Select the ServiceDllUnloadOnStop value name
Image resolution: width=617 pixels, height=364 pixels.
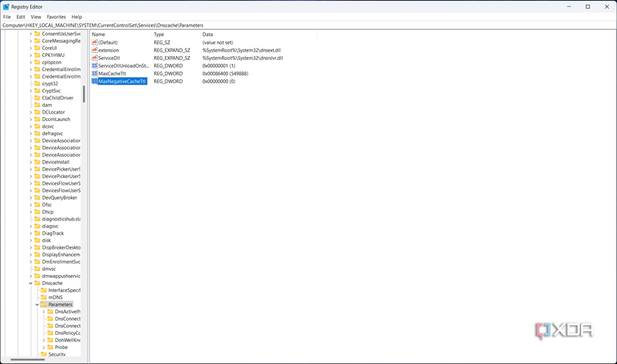(x=123, y=66)
